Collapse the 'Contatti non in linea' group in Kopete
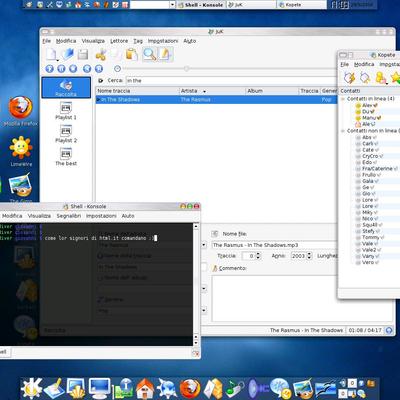 pos(343,131)
